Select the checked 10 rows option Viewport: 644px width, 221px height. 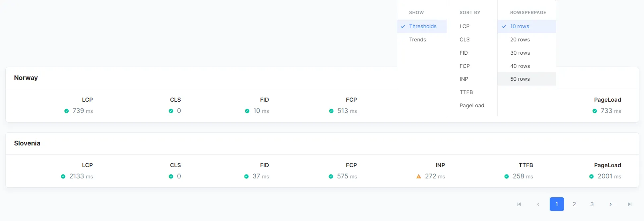click(x=520, y=27)
